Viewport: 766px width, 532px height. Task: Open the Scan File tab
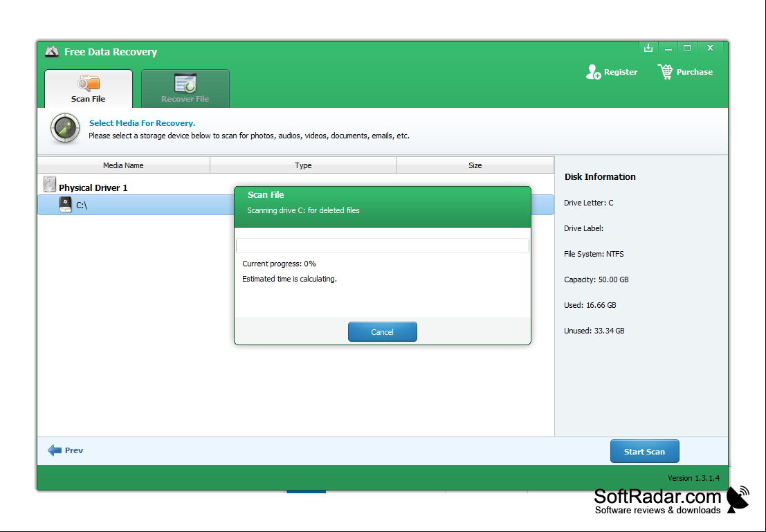(89, 89)
